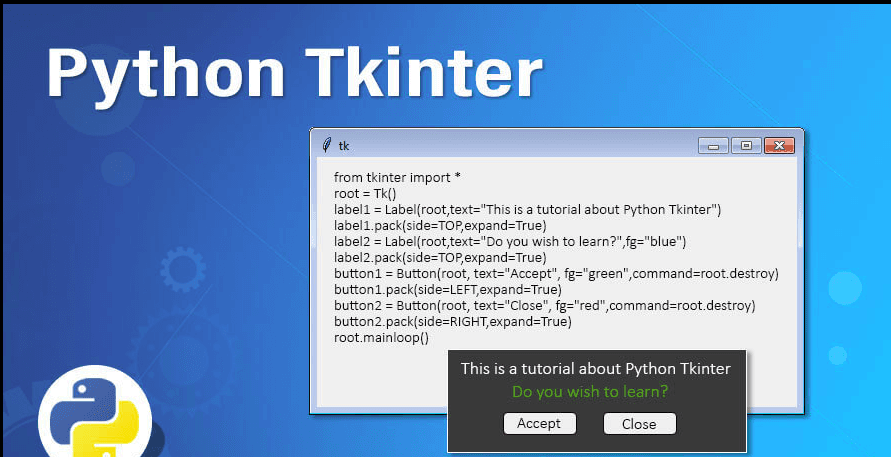Click the "label2 = Label" code line

click(510, 241)
